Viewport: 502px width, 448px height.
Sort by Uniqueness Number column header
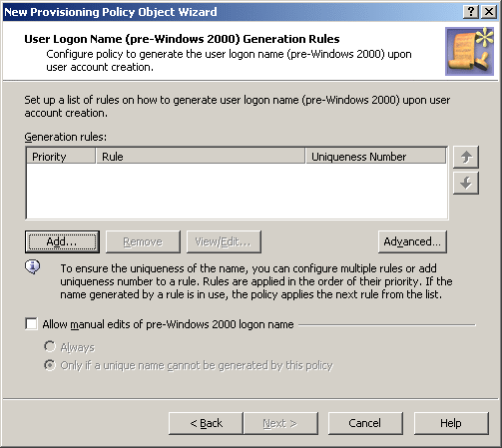375,157
